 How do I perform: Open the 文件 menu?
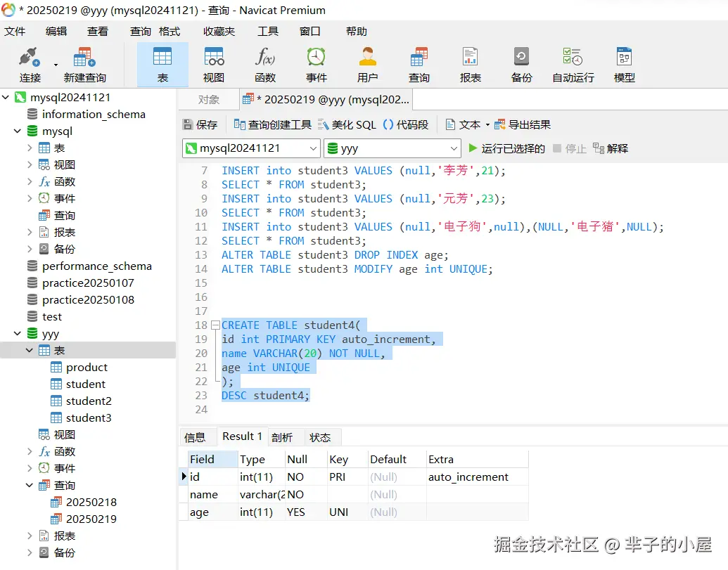(x=15, y=31)
